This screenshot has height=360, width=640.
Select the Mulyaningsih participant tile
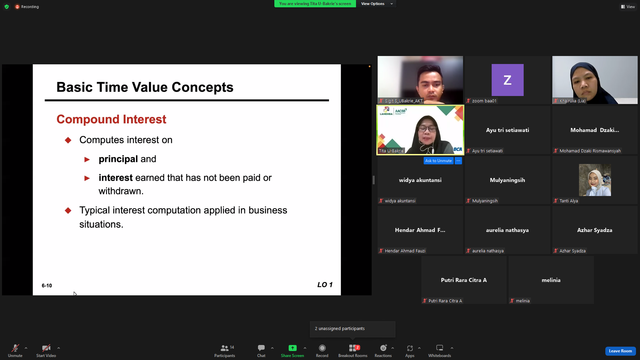coord(507,180)
